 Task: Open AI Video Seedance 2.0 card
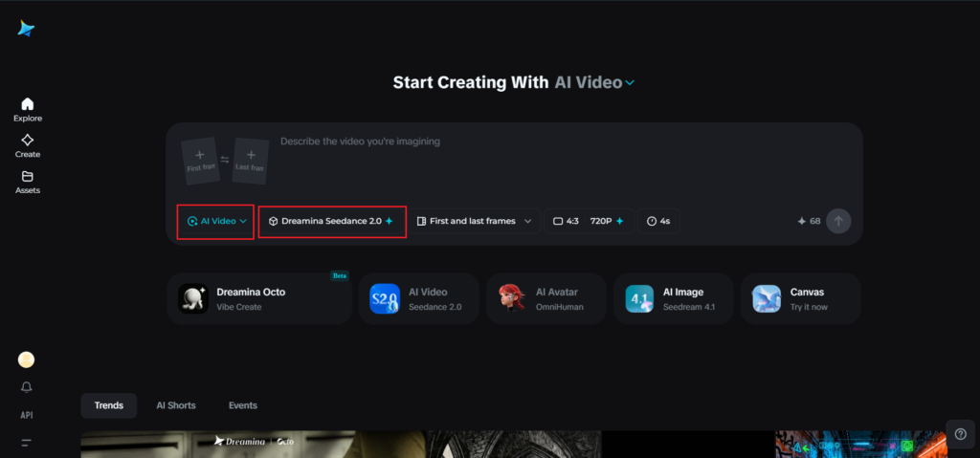click(419, 298)
